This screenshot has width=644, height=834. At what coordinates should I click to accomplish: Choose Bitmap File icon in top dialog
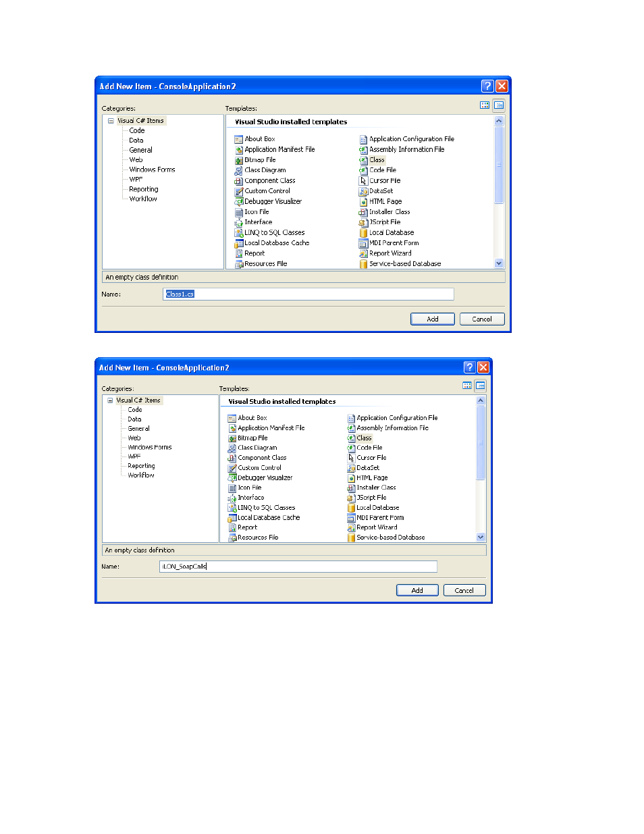(x=238, y=160)
